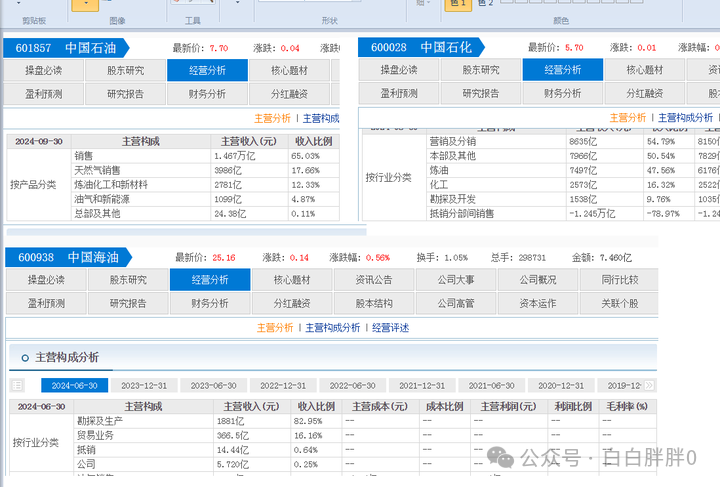Viewport: 720px width, 487px height.
Task: Switch to the 2022-12-31 date tab
Action: (283, 385)
